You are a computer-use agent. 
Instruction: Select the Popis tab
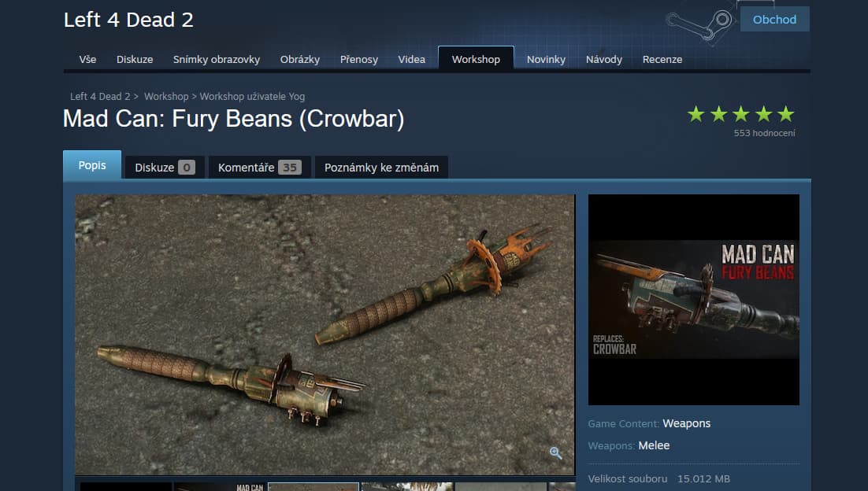(x=92, y=164)
